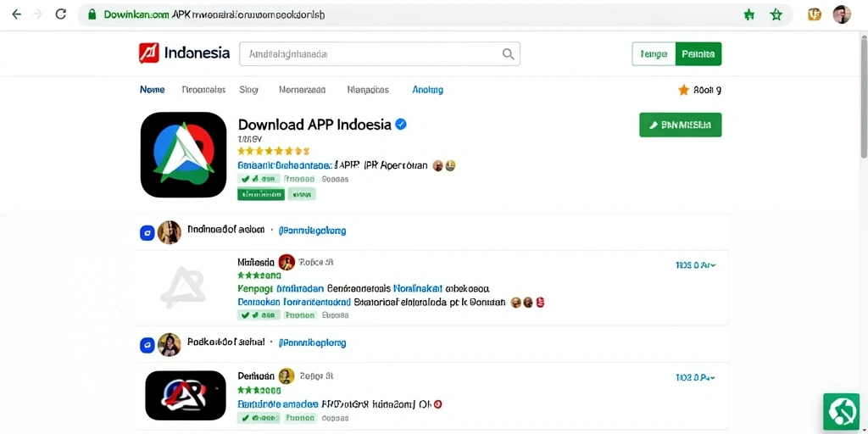Image resolution: width=868 pixels, height=434 pixels.
Task: Click the orange rating star icon
Action: click(684, 90)
